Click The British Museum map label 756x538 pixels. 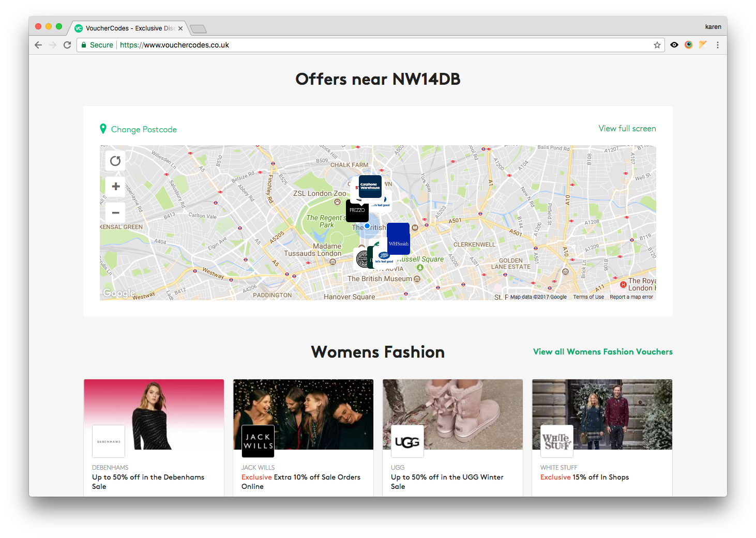pyautogui.click(x=380, y=279)
